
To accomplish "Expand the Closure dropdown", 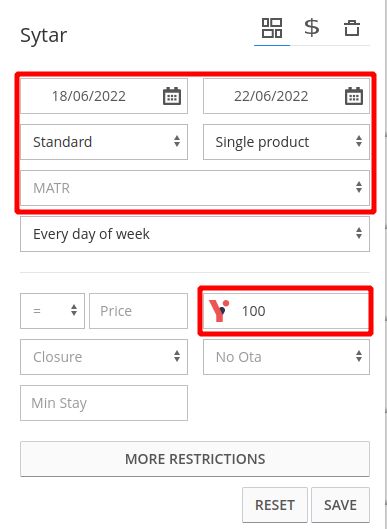I will pos(104,357).
